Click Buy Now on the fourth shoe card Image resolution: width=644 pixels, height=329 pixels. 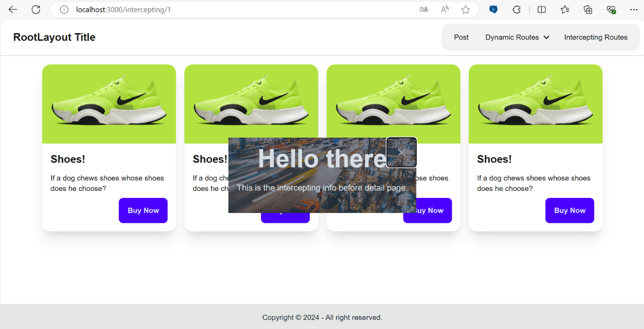tap(569, 210)
